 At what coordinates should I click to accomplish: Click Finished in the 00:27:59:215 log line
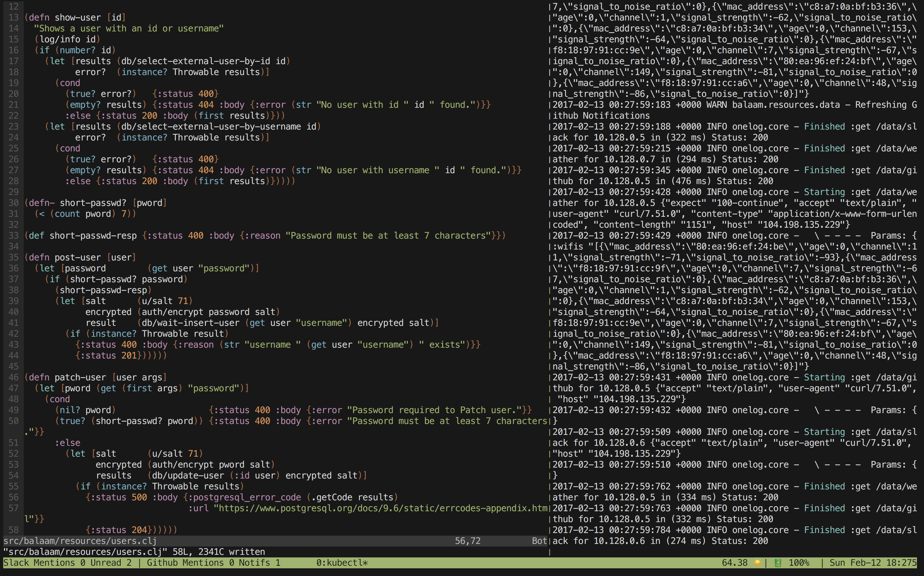824,148
